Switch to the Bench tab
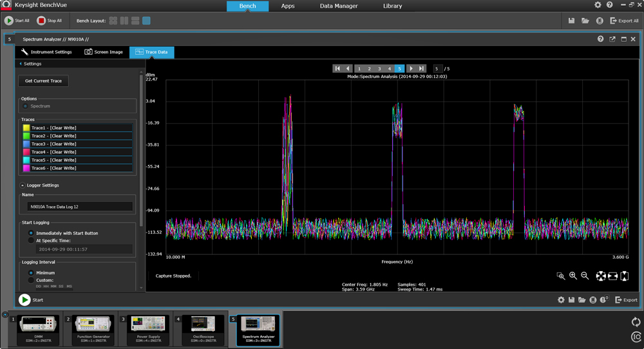644x349 pixels. (x=248, y=6)
